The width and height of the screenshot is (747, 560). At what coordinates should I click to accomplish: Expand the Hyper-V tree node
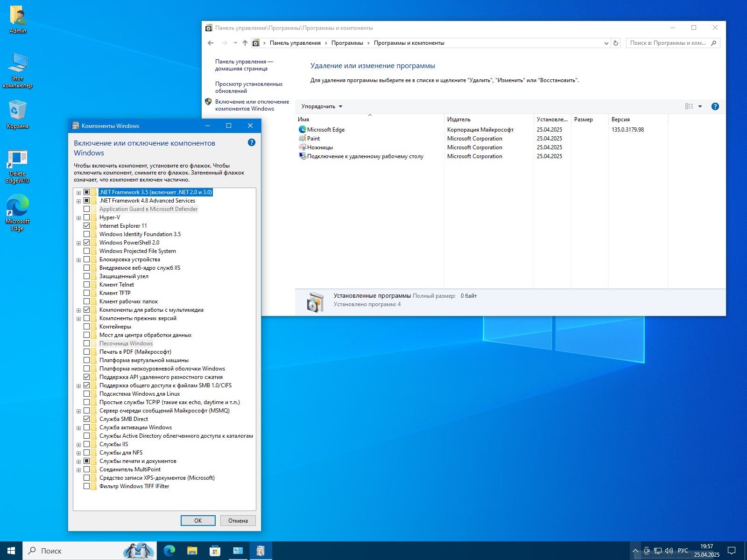pyautogui.click(x=78, y=218)
